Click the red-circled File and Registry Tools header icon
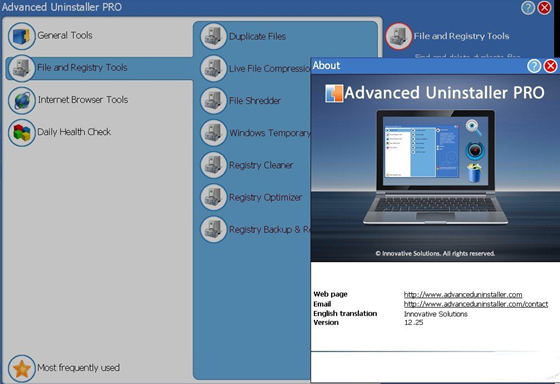The image size is (560, 384). [x=399, y=36]
